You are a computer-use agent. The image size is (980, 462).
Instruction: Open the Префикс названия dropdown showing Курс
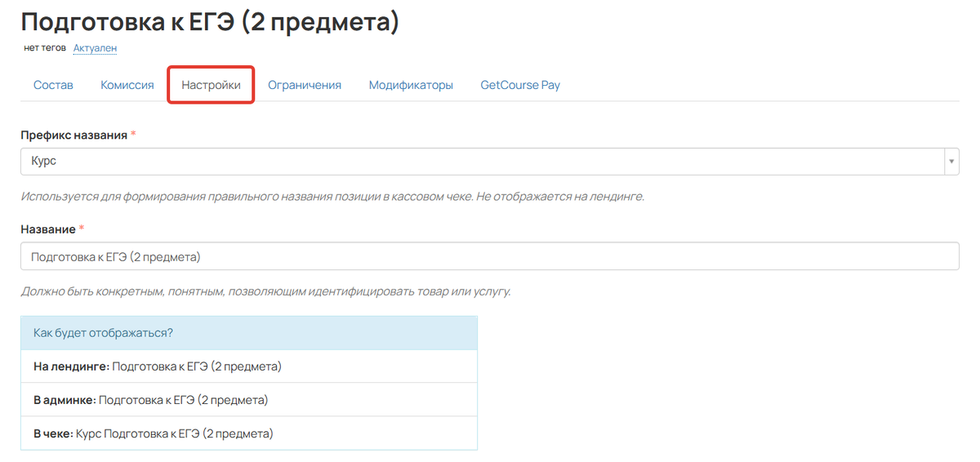[x=489, y=162]
